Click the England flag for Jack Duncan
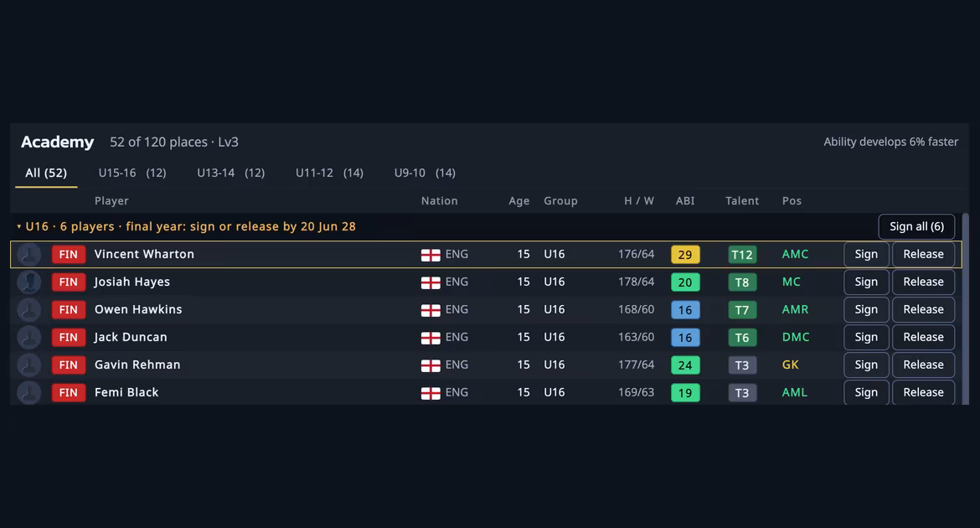 (431, 338)
